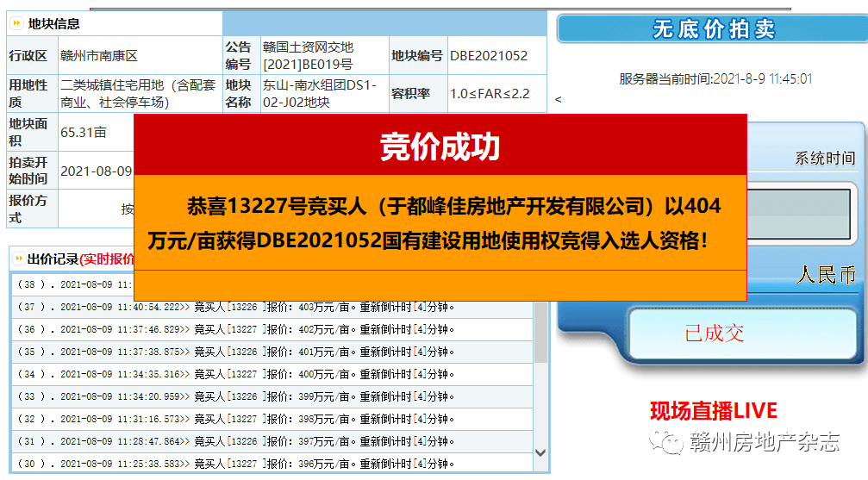868x480 pixels.
Task: Select bid record row 37 at 403万元/亩
Action: [272, 308]
